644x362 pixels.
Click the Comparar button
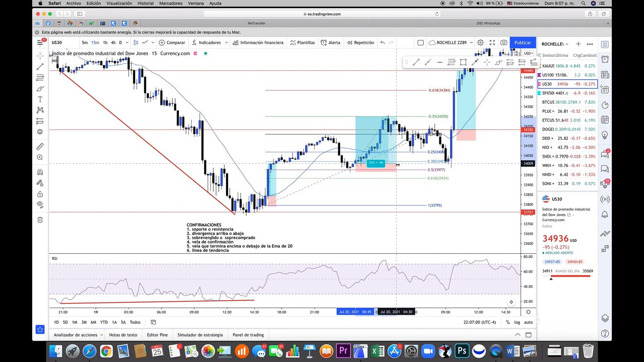pos(172,43)
